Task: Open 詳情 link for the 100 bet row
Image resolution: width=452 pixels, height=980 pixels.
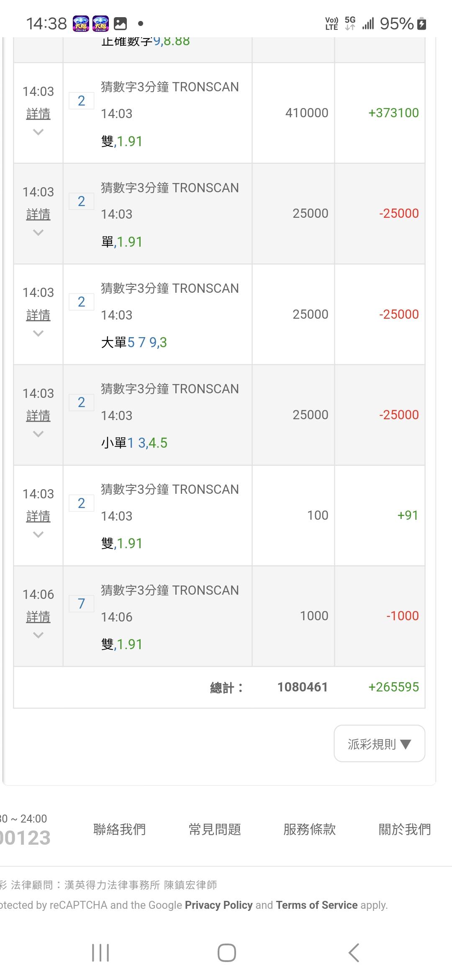Action: [x=38, y=516]
